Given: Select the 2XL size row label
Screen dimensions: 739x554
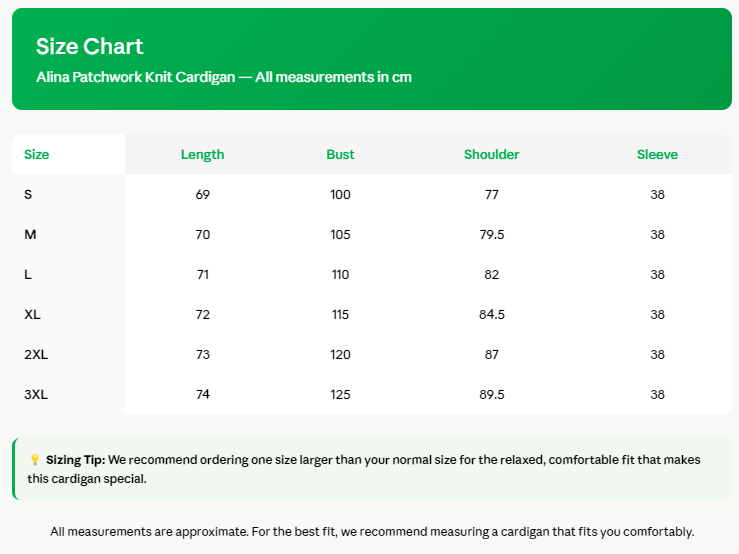Looking at the screenshot, I should [36, 355].
